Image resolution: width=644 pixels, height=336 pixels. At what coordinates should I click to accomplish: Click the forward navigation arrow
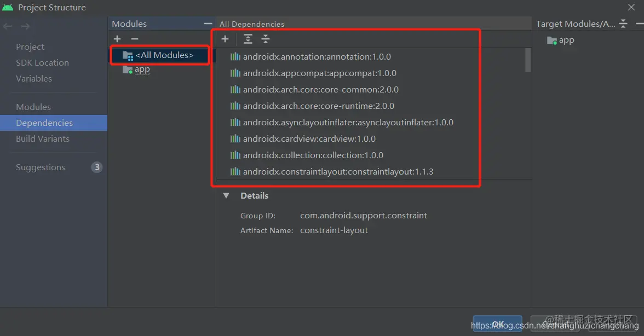(25, 26)
